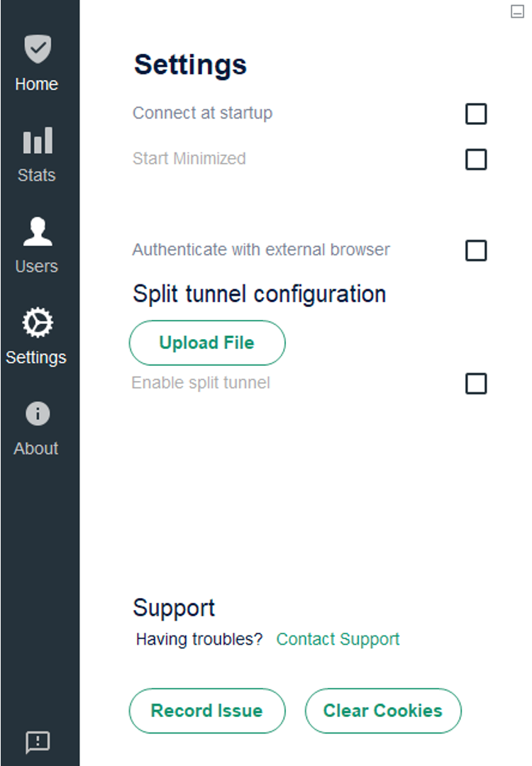Open the Contact Support link
Image resolution: width=532 pixels, height=766 pixels.
click(x=338, y=639)
